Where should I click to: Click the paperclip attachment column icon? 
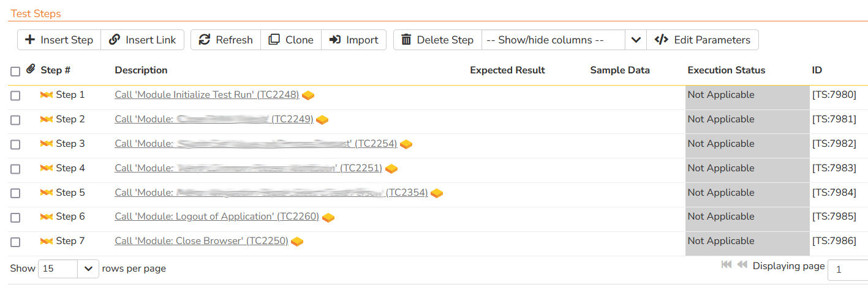tap(31, 70)
